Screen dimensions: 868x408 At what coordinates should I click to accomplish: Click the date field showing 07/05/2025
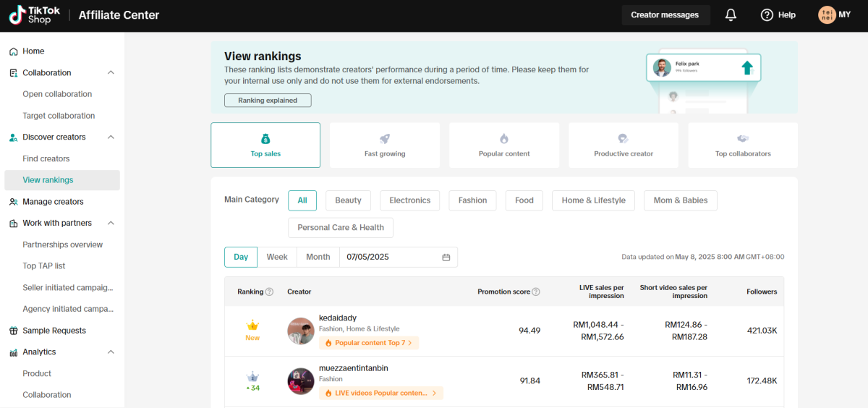click(x=399, y=258)
